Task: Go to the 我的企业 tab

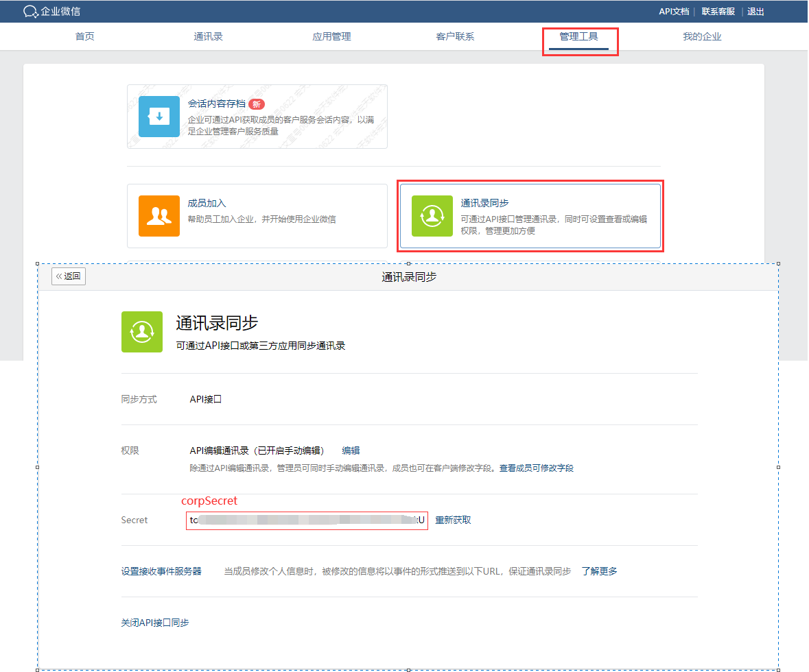Action: [702, 37]
